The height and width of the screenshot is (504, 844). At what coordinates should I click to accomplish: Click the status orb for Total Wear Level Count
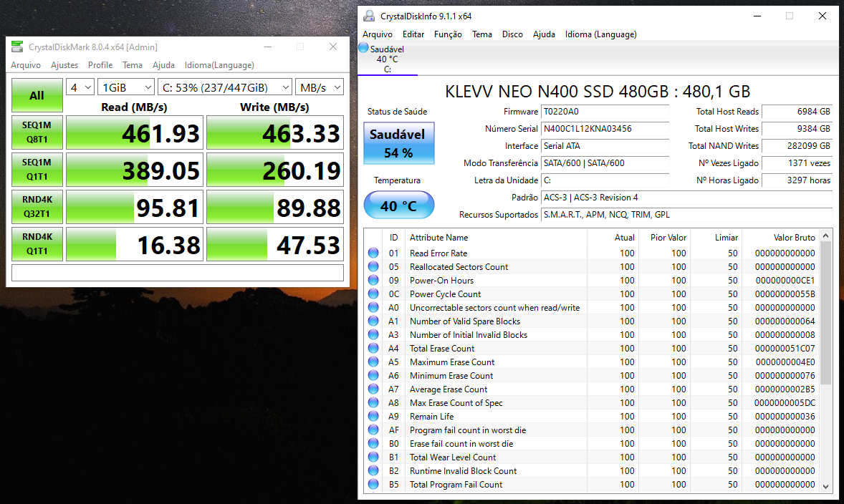coord(373,457)
